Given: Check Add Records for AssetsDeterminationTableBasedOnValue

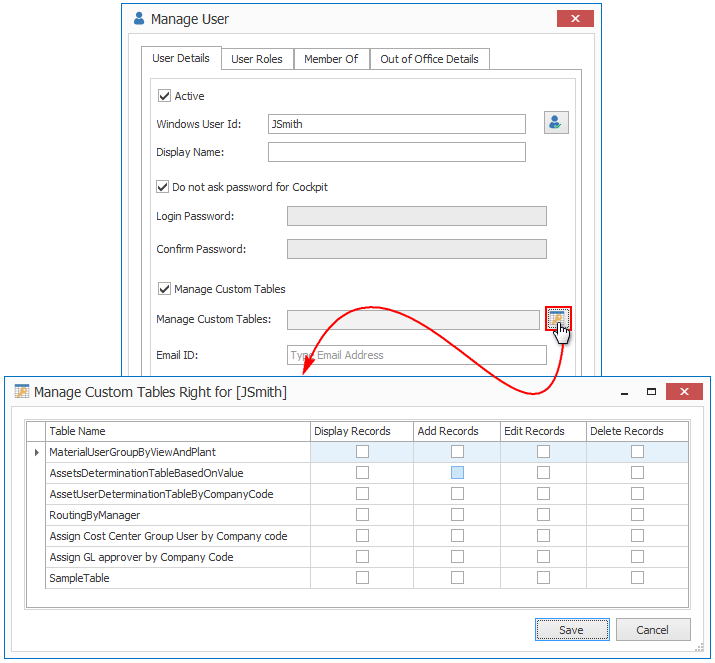Looking at the screenshot, I should pos(457,473).
